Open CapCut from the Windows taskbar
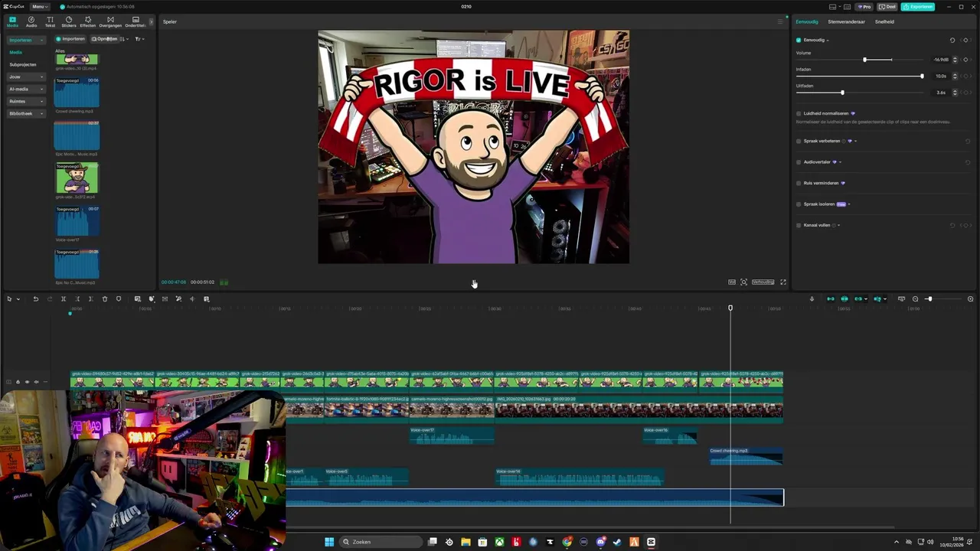The width and height of the screenshot is (980, 551). coord(651,542)
